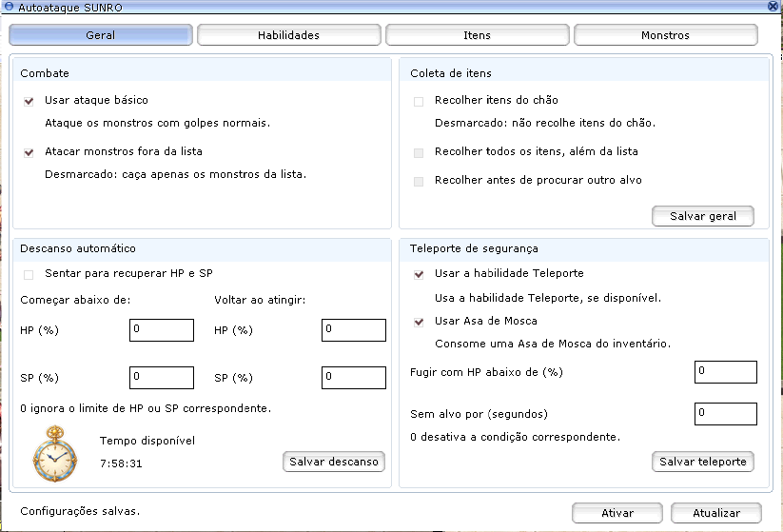
Task: Click the Salvar teleporte button
Action: pos(702,462)
